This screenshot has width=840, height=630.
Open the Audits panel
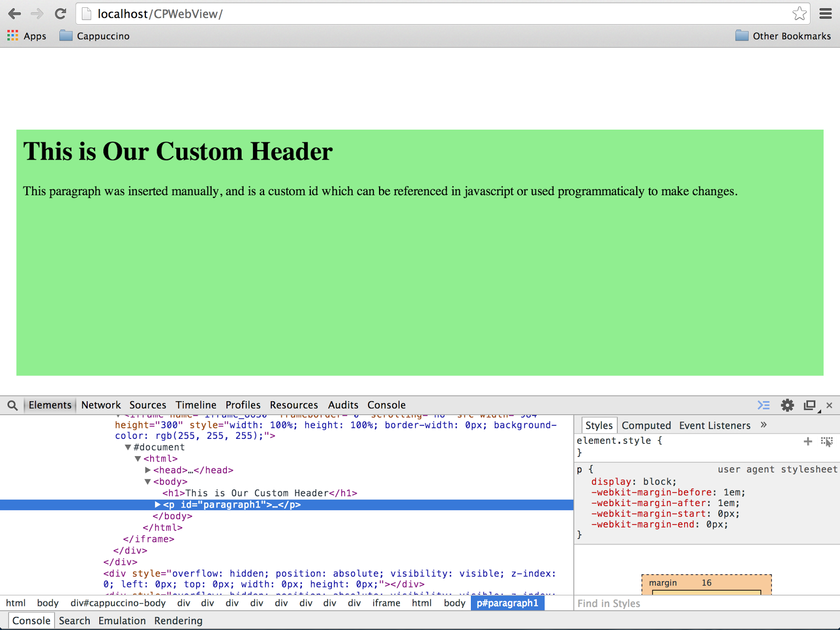[343, 405]
